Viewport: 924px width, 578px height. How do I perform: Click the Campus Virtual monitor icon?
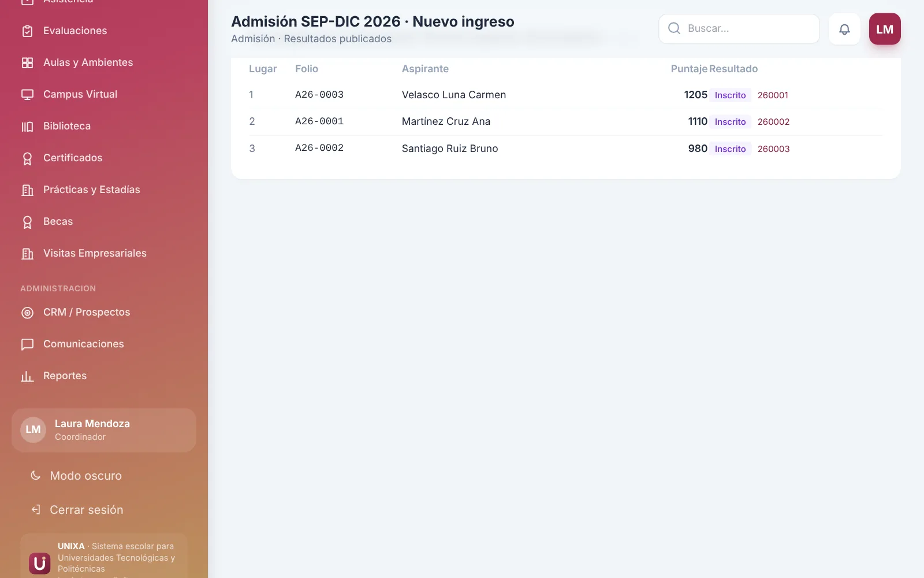point(27,94)
